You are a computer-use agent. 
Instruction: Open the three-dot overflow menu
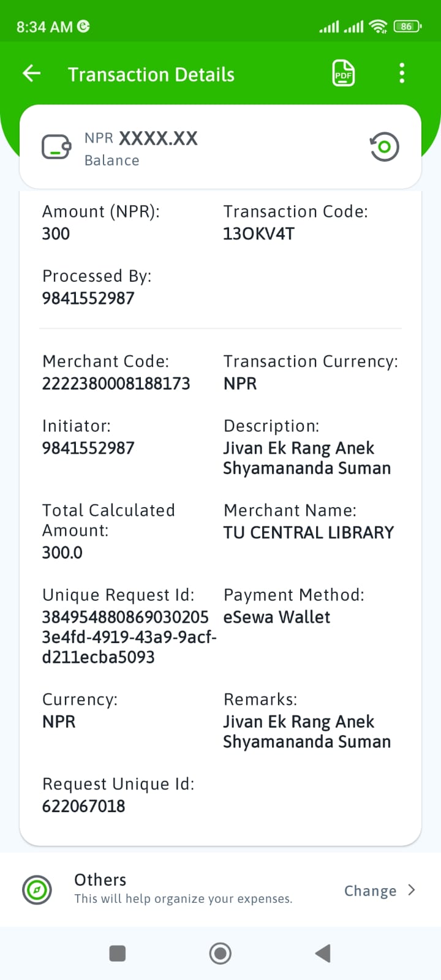[x=402, y=73]
